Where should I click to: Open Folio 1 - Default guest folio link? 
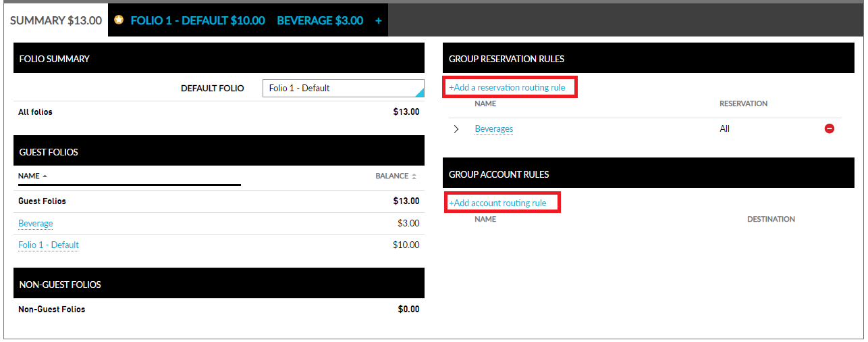click(49, 245)
